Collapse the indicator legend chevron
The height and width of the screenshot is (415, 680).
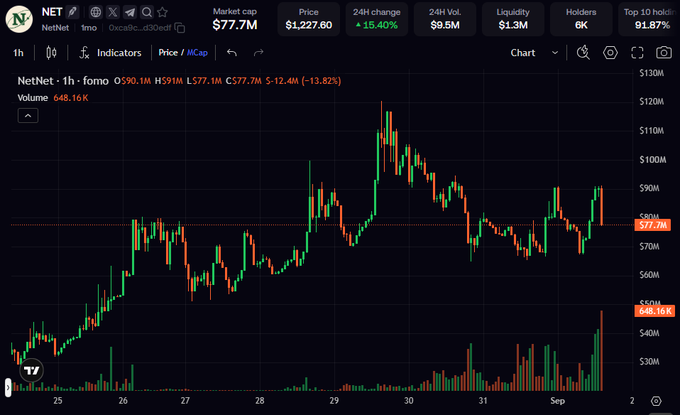(x=28, y=116)
